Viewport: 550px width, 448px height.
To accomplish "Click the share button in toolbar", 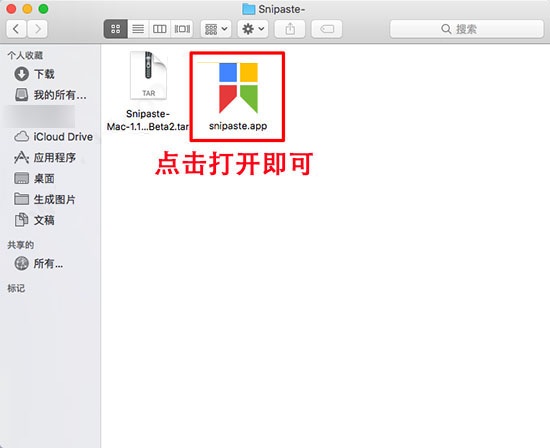I will click(290, 29).
